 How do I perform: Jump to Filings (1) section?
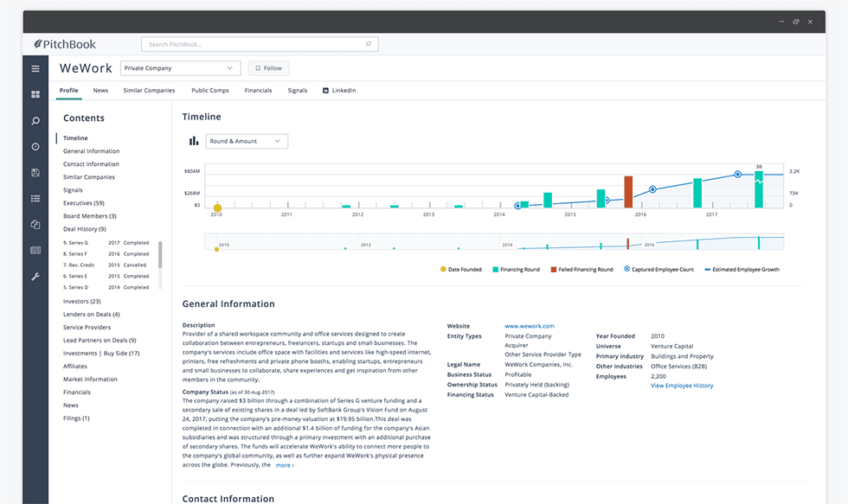76,418
